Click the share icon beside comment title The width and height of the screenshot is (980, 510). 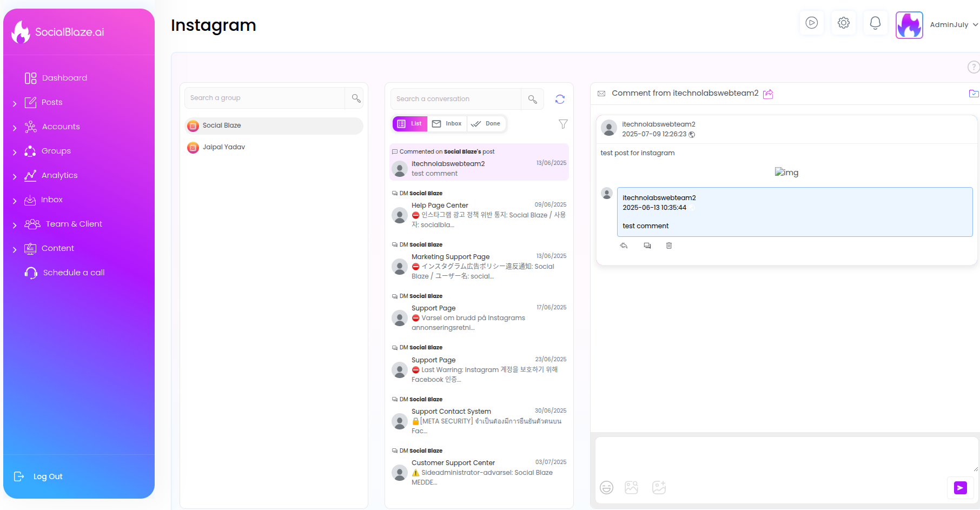[x=768, y=94]
